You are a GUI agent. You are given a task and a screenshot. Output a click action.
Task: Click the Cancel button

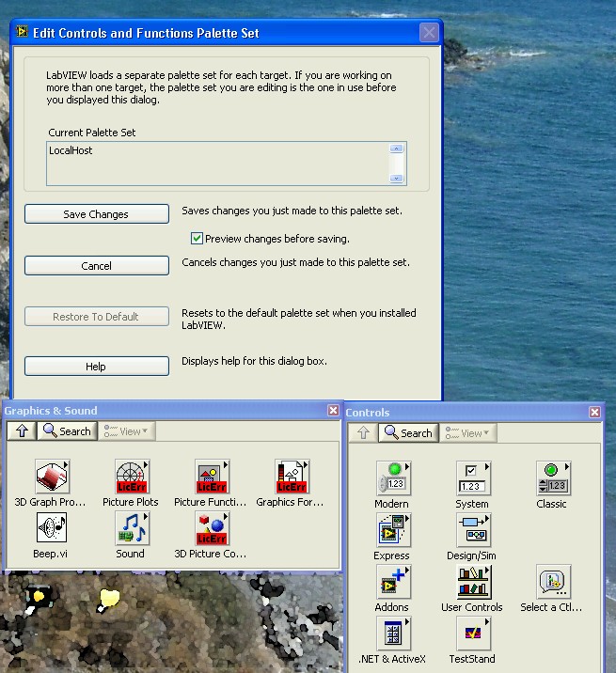coord(97,266)
